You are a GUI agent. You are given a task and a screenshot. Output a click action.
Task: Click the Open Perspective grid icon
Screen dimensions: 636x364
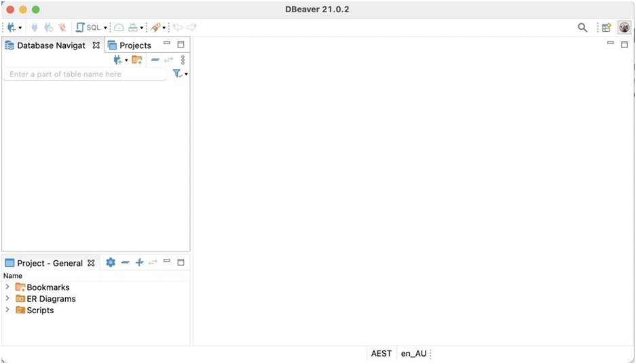point(606,28)
